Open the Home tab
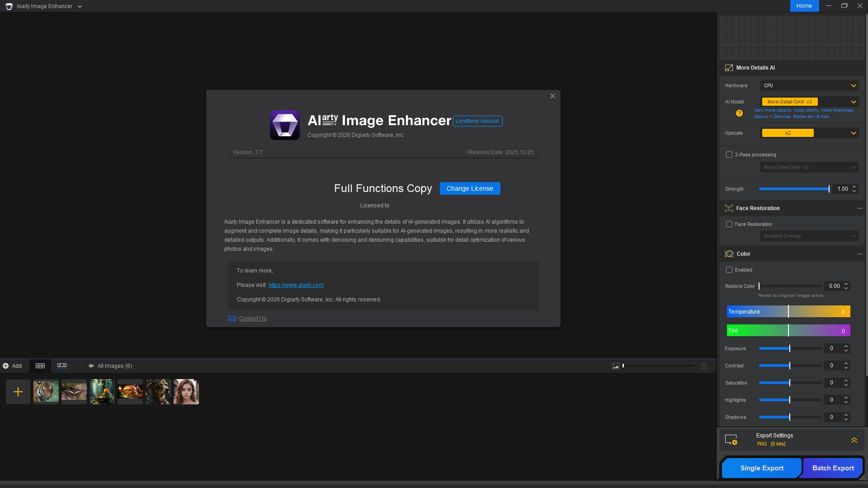This screenshot has height=488, width=868. click(804, 6)
